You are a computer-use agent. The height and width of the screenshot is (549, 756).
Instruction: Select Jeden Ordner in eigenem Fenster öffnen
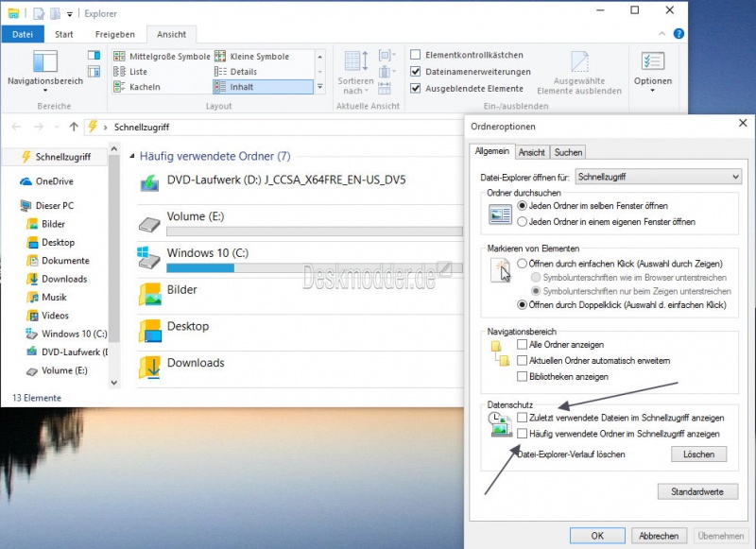point(523,222)
